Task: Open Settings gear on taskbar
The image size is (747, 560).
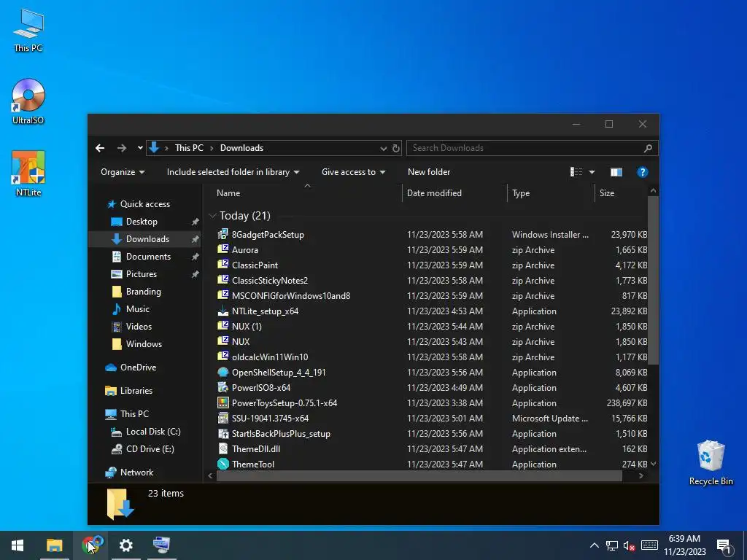Action: click(125, 545)
